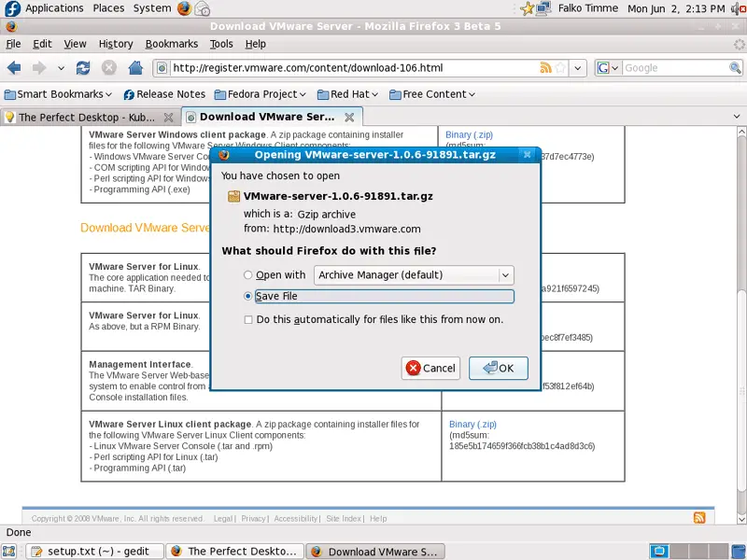The image size is (747, 560).
Task: Switch to the first workspace in the pager
Action: pos(659,552)
